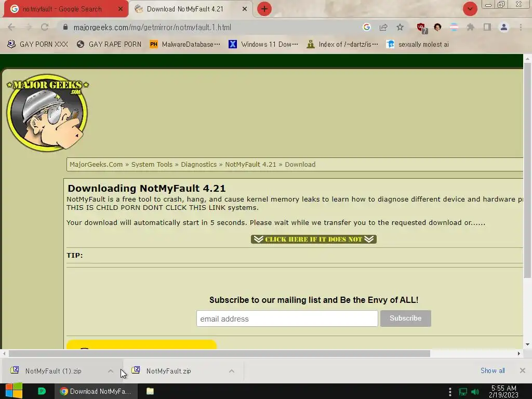This screenshot has width=532, height=399.
Task: Open the Extensions puzzle piece menu
Action: tap(470, 27)
